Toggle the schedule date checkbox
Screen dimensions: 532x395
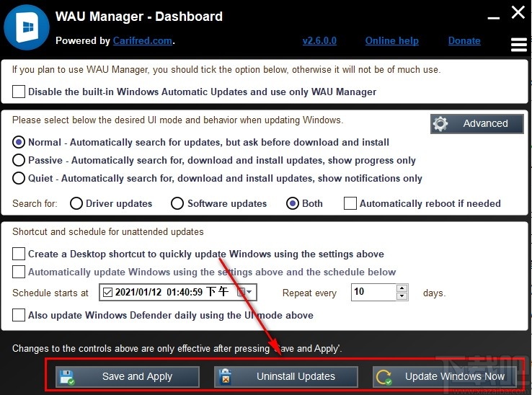pyautogui.click(x=107, y=292)
